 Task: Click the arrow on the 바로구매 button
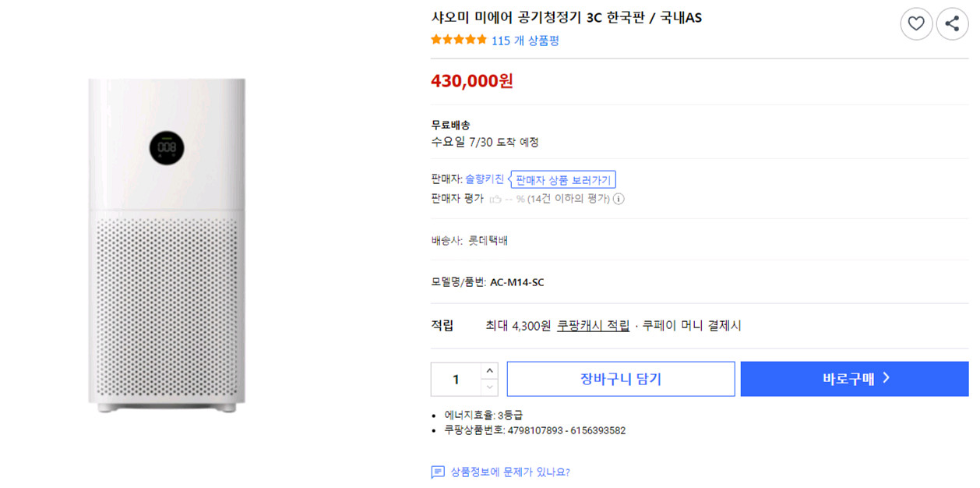point(886,378)
